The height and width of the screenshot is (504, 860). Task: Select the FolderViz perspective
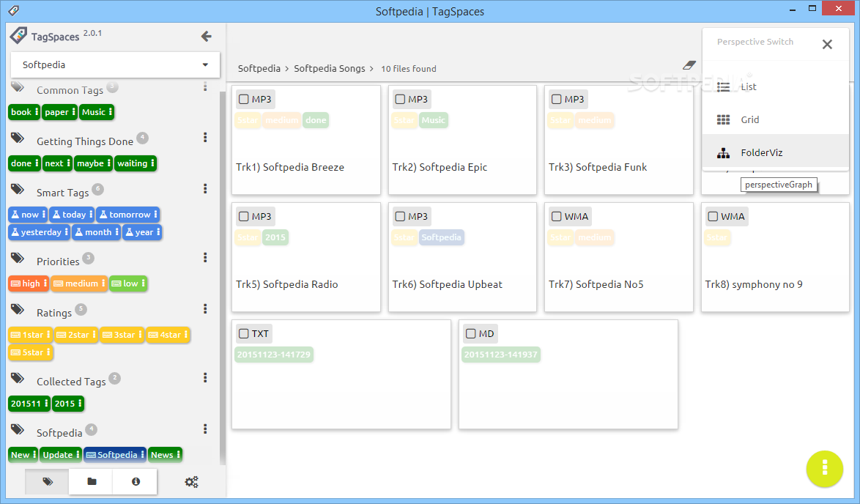click(776, 152)
